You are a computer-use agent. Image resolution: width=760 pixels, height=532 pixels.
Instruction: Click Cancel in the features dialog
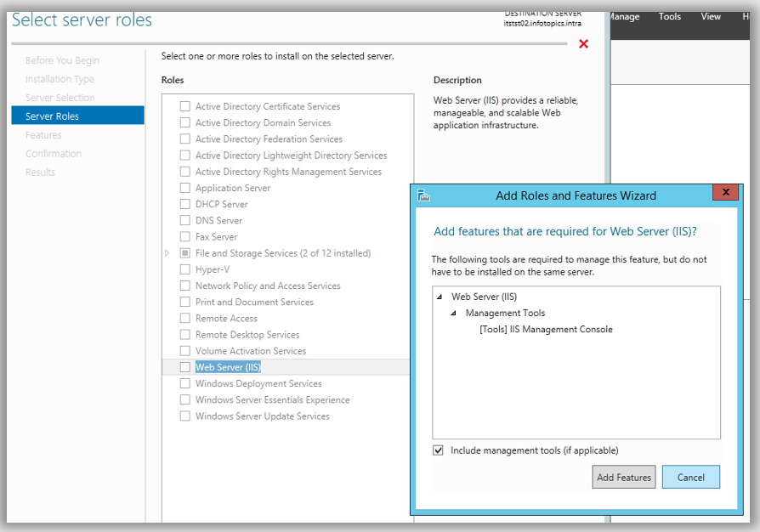[690, 478]
